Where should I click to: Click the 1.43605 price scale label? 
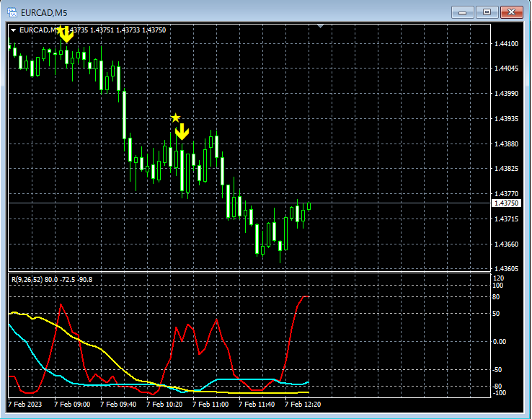[506, 268]
